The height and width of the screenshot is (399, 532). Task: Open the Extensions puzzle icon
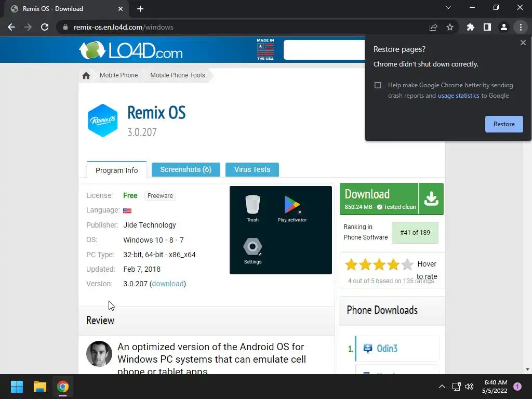(x=471, y=27)
